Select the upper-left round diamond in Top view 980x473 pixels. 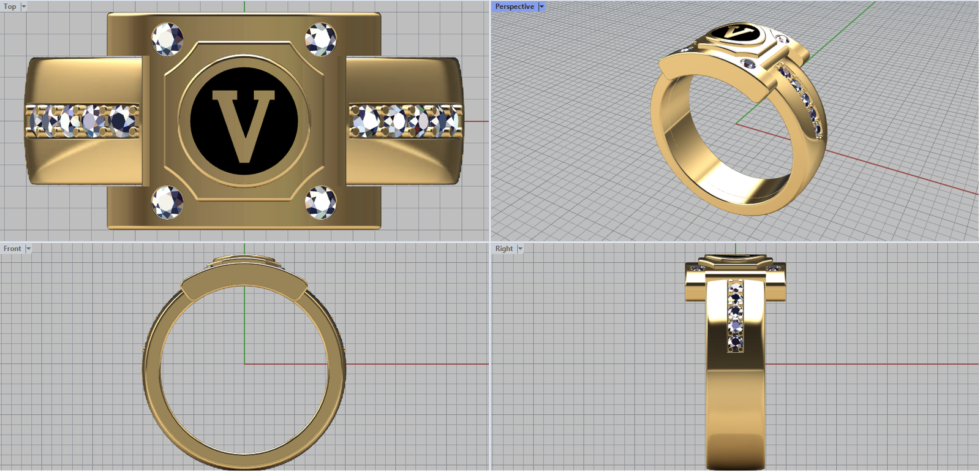tap(167, 39)
